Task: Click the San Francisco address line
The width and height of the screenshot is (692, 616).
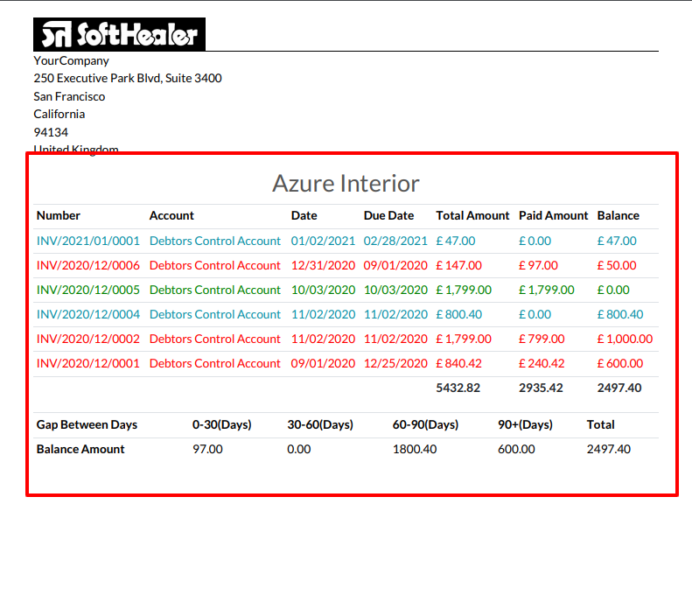Action: [x=69, y=96]
